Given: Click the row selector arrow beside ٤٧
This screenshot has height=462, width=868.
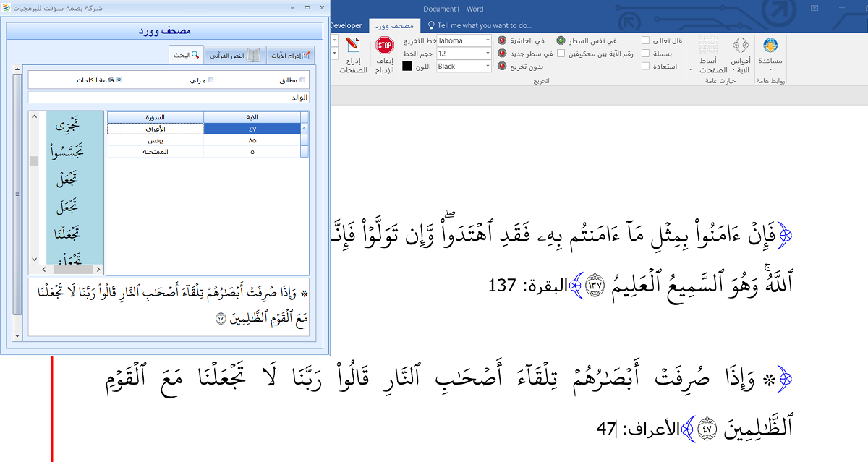Looking at the screenshot, I should tap(305, 129).
